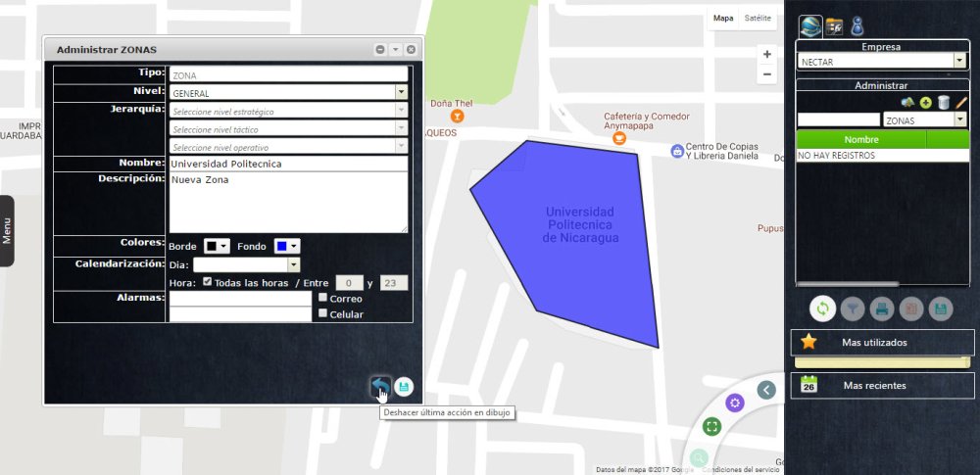The width and height of the screenshot is (980, 475).
Task: Click the purple gear settings icon on map
Action: pyautogui.click(x=734, y=404)
